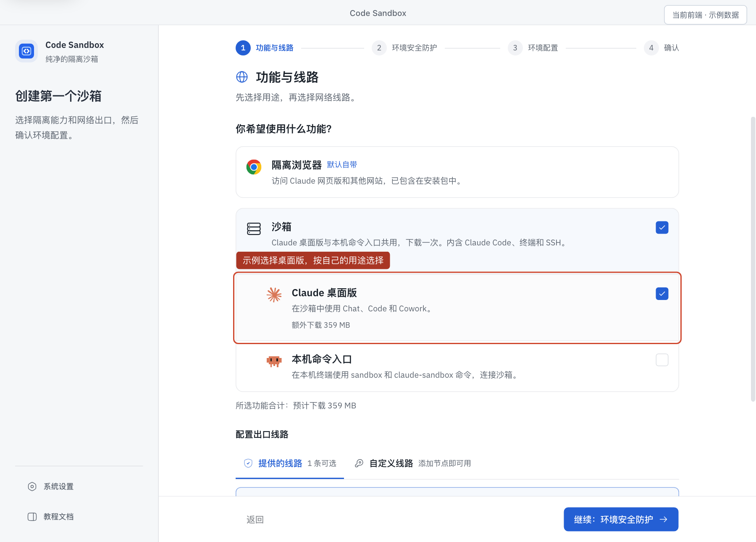Click the 创建第一个沙箱 sidebar heading
The width and height of the screenshot is (756, 542).
tap(58, 96)
